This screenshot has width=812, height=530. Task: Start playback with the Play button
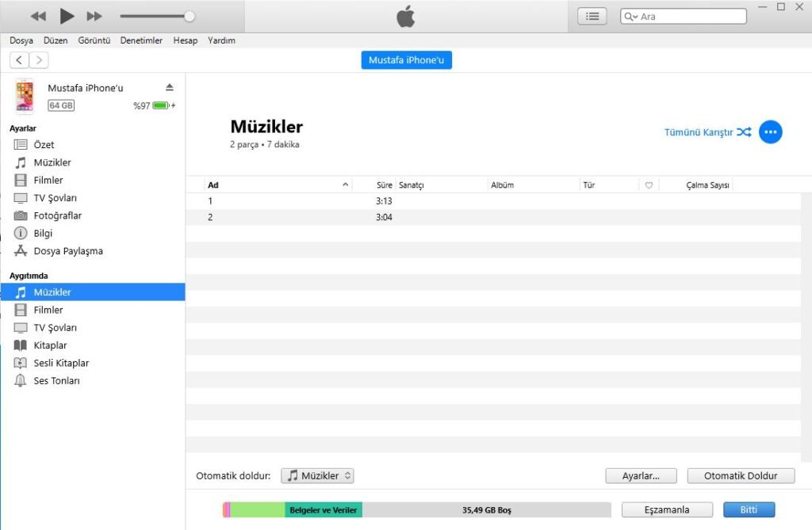[67, 16]
